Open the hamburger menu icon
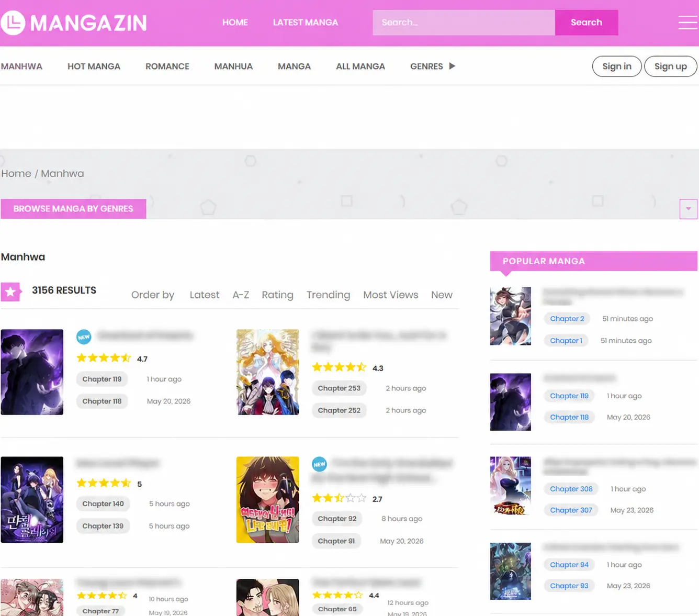This screenshot has height=616, width=699. pyautogui.click(x=687, y=23)
